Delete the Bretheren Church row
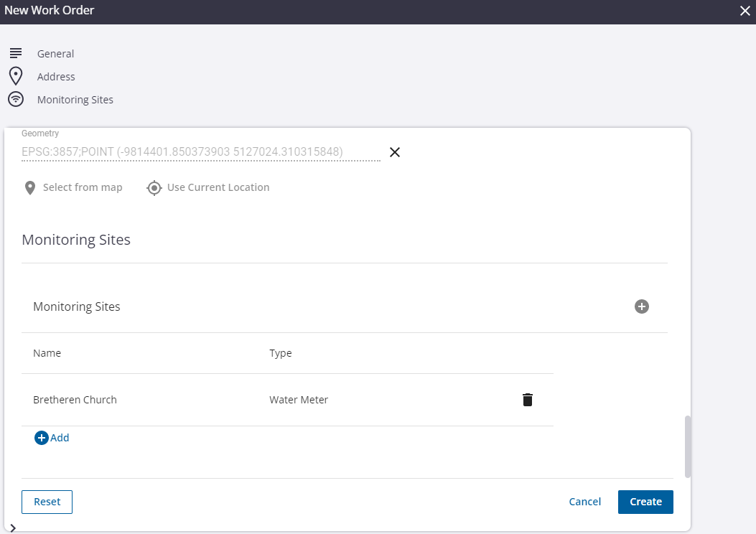The image size is (756, 534). tap(528, 400)
